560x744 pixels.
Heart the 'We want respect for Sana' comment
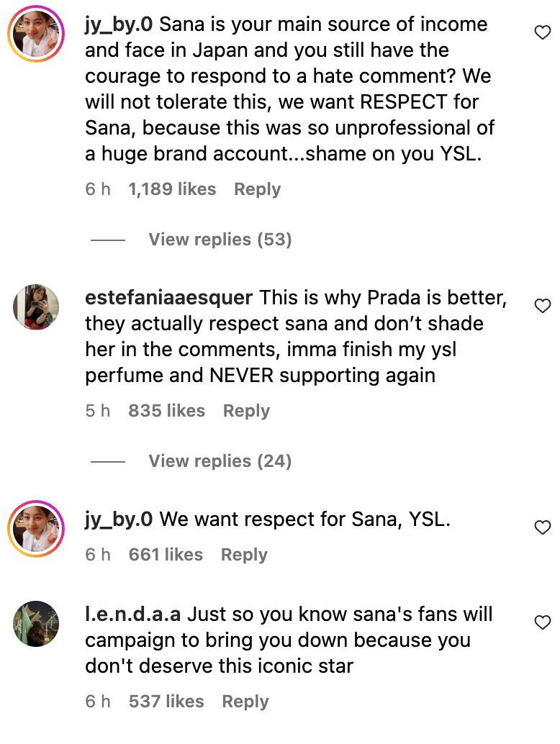point(543,528)
